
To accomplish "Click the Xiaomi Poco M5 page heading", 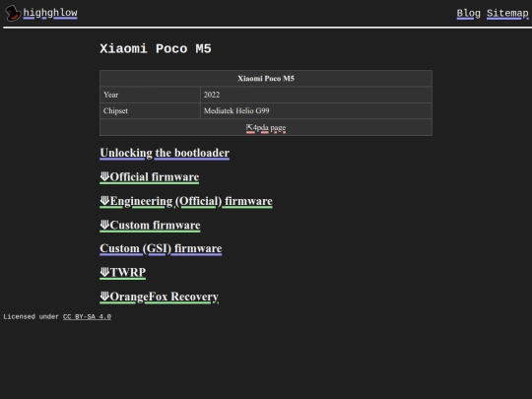I will click(156, 49).
